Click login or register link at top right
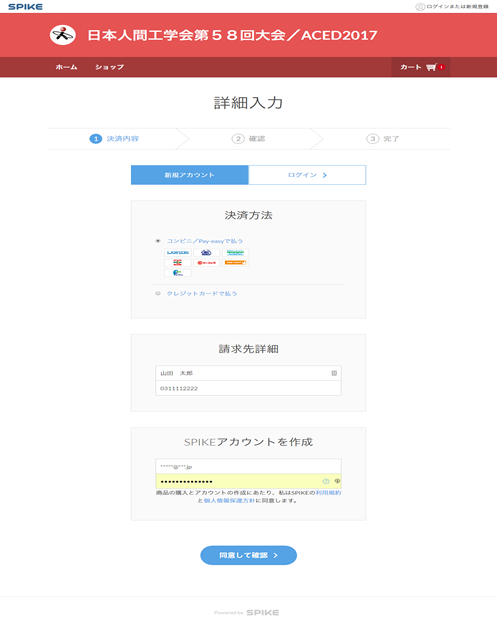Image resolution: width=497 pixels, height=629 pixels. coord(452,6)
